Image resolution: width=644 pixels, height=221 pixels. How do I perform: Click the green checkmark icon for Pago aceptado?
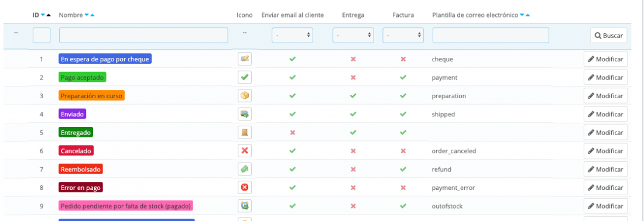[x=245, y=78]
